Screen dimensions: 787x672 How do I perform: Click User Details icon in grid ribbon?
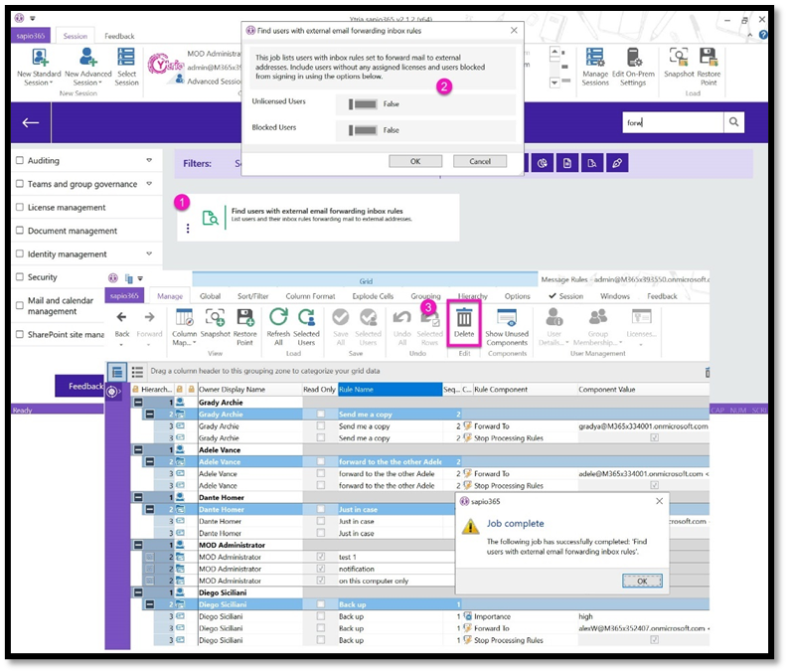coord(554,317)
